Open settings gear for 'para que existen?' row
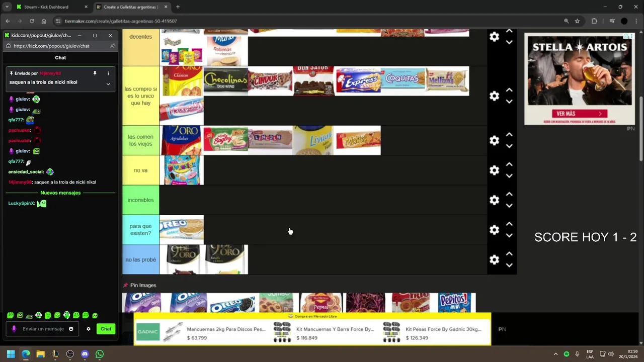The image size is (644, 362). [494, 230]
